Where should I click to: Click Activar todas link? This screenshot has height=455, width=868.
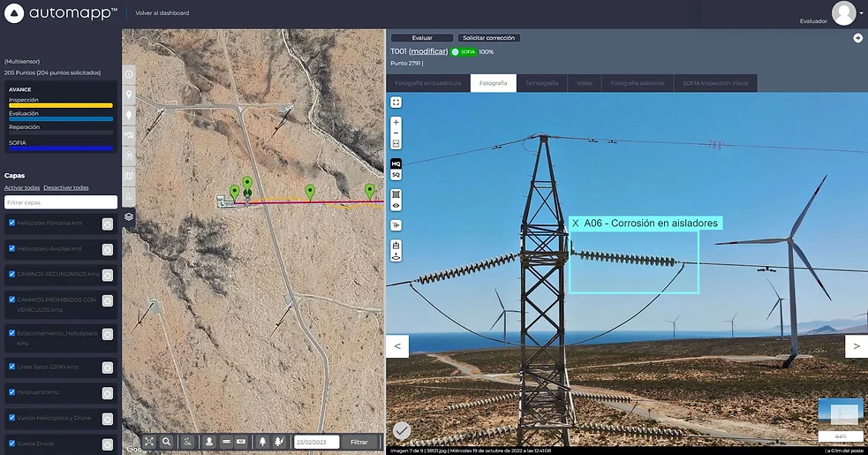pos(22,187)
